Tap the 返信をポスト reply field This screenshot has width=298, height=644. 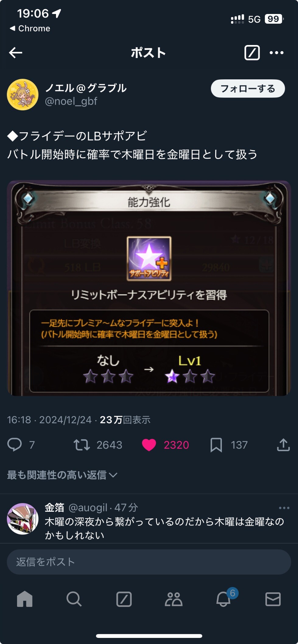coord(149,562)
